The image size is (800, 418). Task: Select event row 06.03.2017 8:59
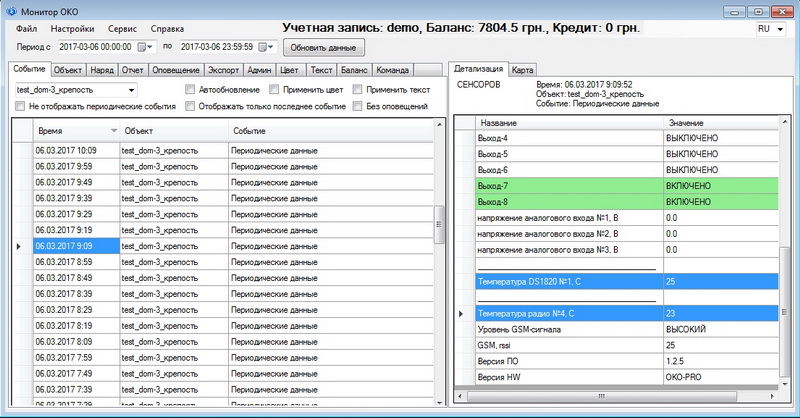(233, 262)
